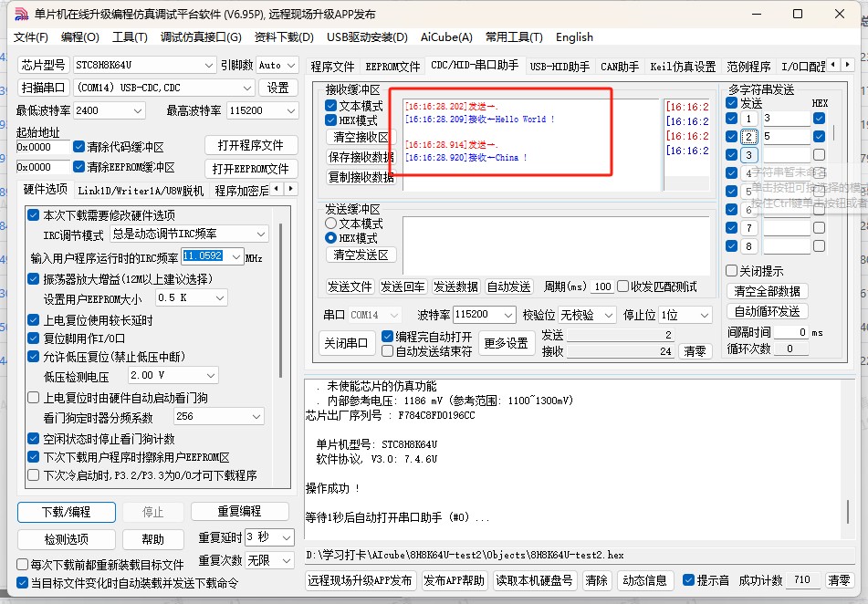
Task: Click the 扫描串口 button
Action: point(43,88)
